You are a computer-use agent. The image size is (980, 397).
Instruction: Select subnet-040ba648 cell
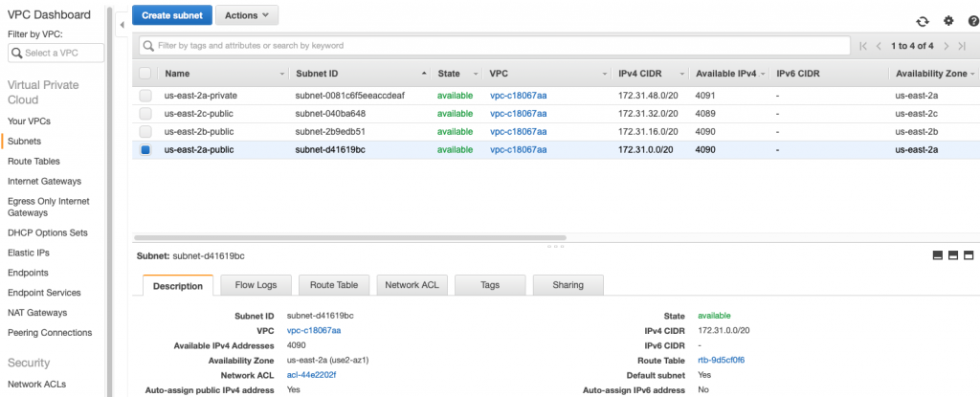[330, 114]
